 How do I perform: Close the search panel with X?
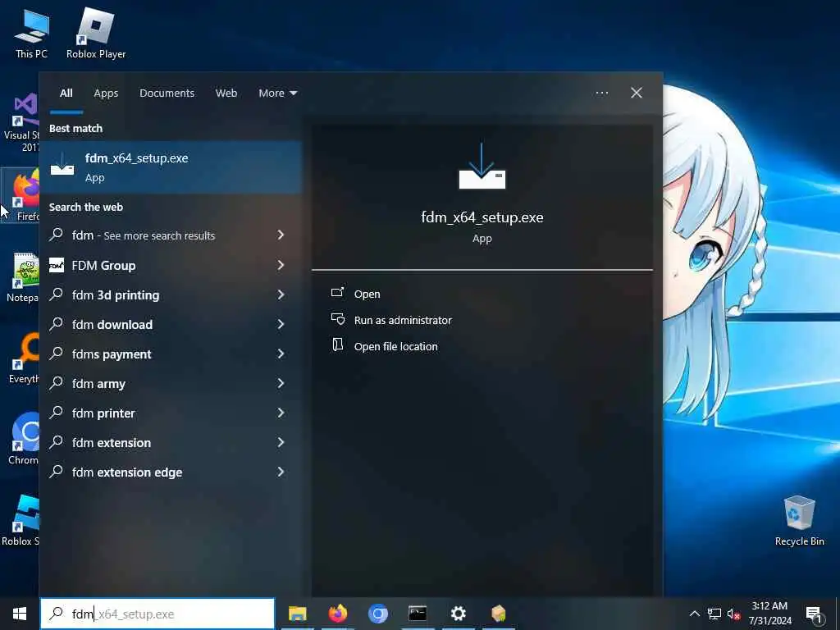(x=637, y=94)
